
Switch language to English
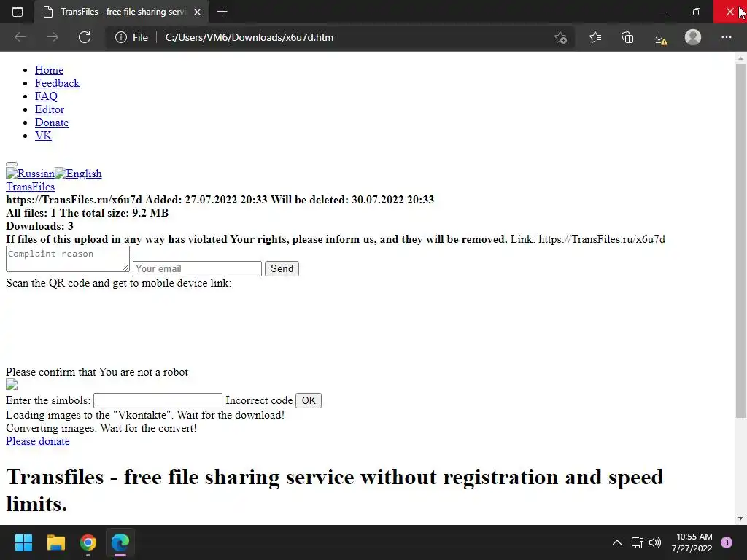click(x=78, y=174)
